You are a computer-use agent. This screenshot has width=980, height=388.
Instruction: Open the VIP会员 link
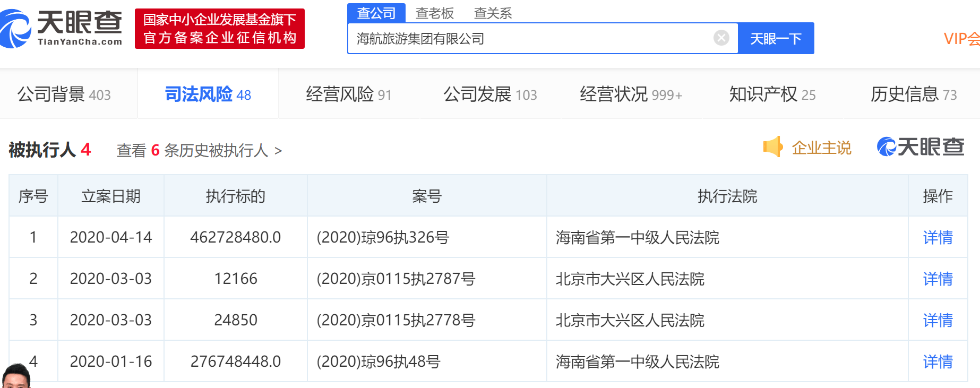(961, 39)
